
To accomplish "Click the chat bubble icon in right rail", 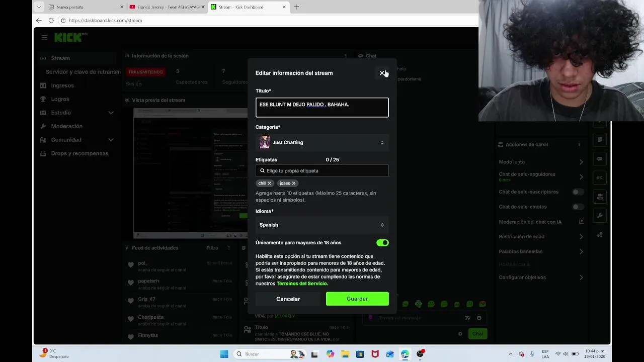I will tap(600, 158).
